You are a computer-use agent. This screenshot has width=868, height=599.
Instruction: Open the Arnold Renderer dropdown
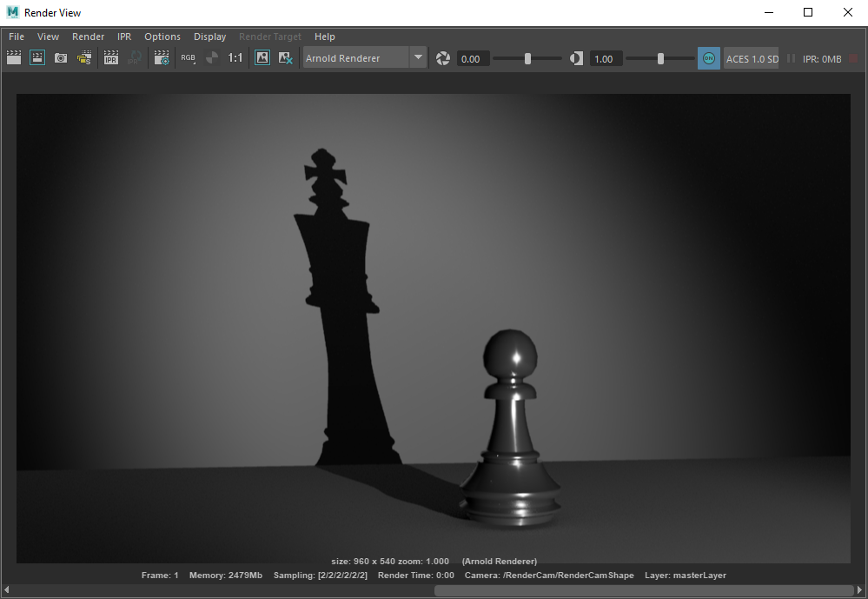tap(356, 57)
